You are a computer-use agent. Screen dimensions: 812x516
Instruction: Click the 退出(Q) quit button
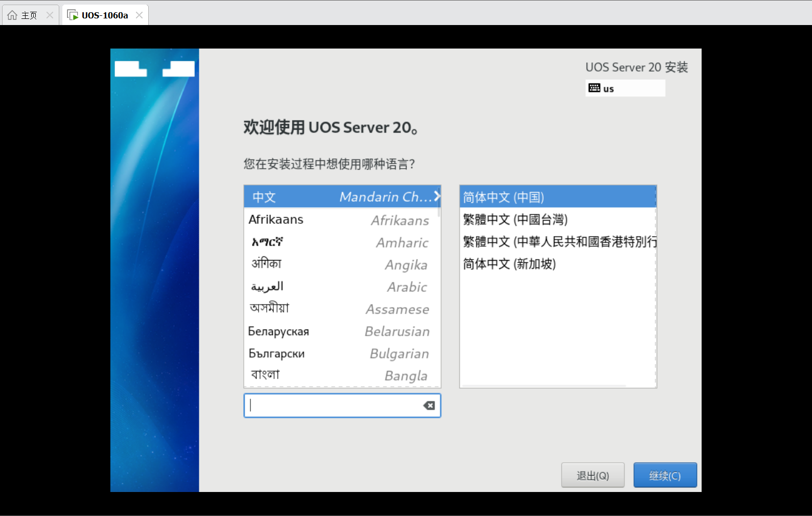[x=593, y=475]
